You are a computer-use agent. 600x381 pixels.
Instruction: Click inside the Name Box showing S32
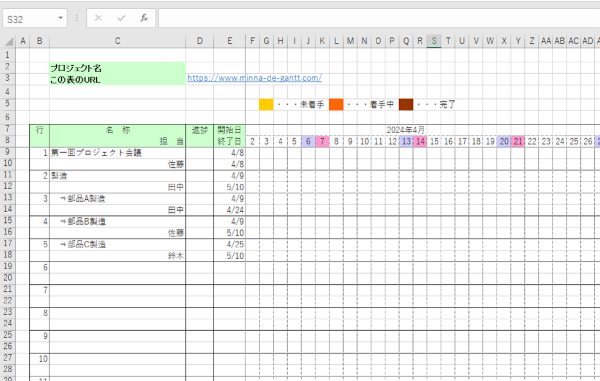[30, 19]
